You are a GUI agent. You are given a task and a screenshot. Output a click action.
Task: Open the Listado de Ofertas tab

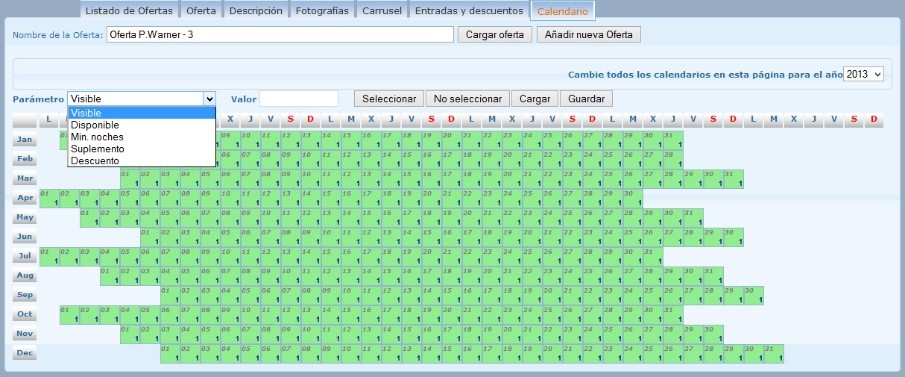[129, 10]
